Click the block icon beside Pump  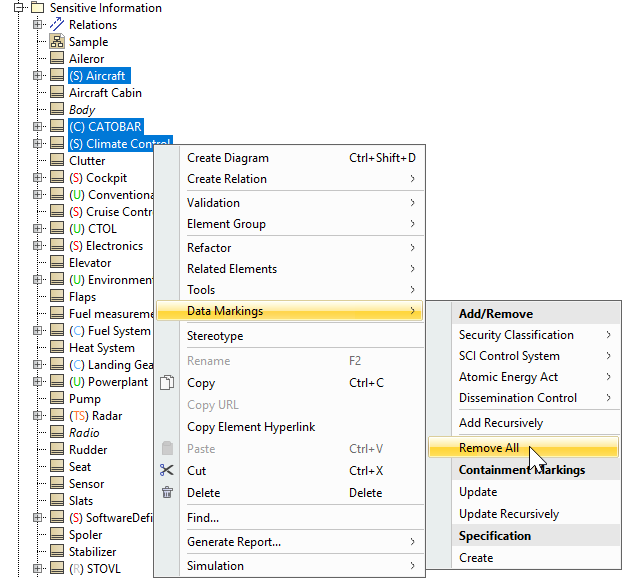point(57,398)
